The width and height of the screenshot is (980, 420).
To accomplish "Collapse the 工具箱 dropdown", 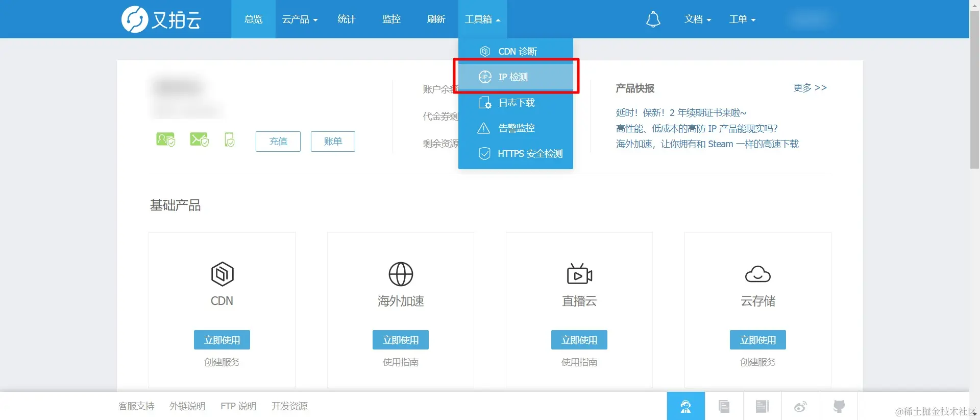I will tap(482, 19).
